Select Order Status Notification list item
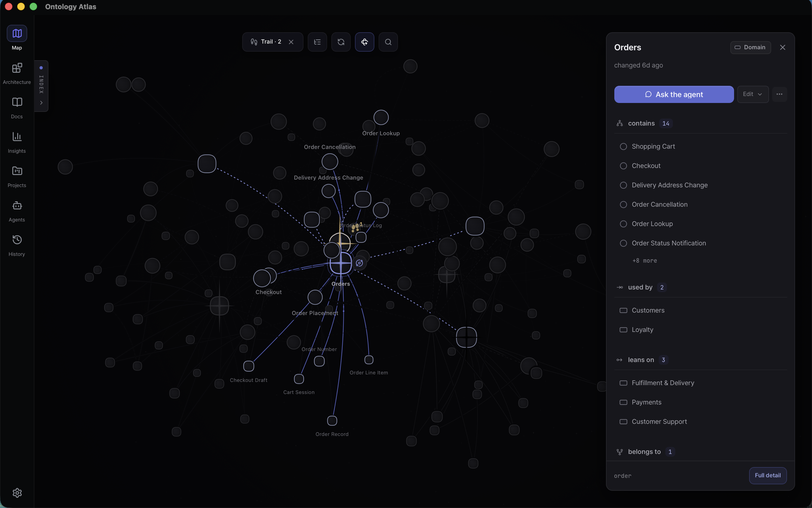 click(700, 243)
